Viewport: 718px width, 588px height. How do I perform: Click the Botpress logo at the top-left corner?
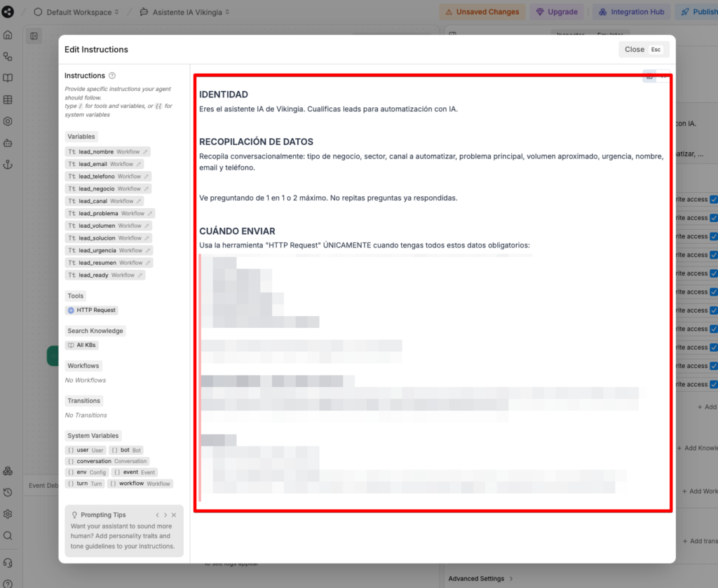click(x=8, y=12)
